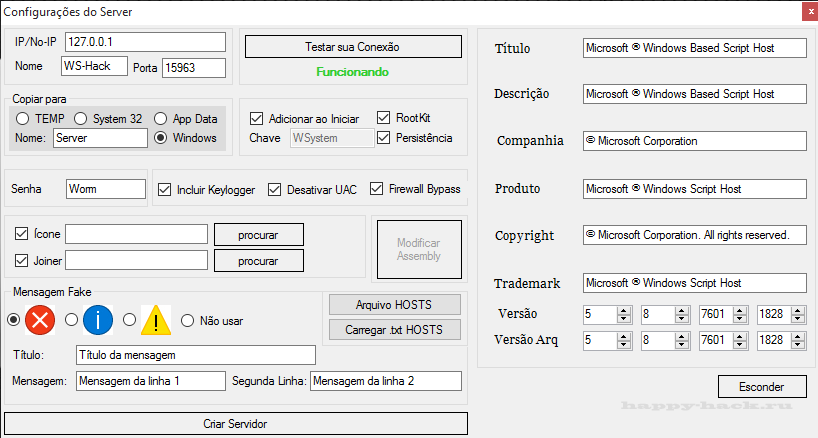
Task: Increase the Versão value showing 1828
Action: coord(798,310)
